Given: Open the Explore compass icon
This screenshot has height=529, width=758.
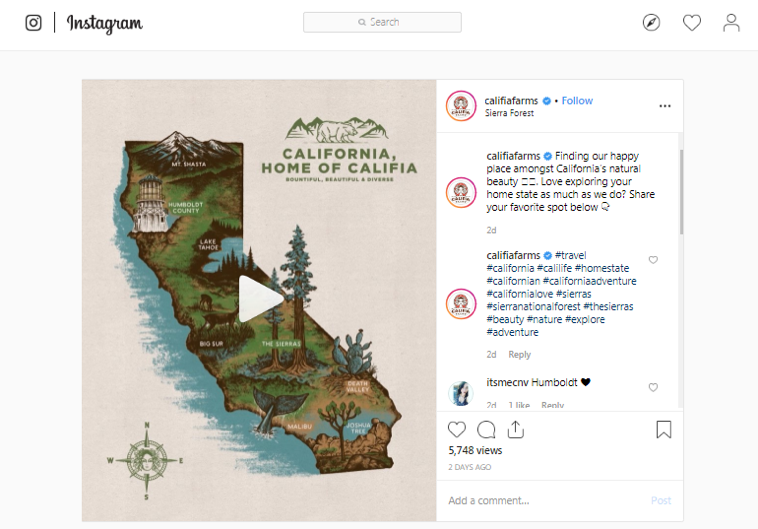Looking at the screenshot, I should click(651, 23).
